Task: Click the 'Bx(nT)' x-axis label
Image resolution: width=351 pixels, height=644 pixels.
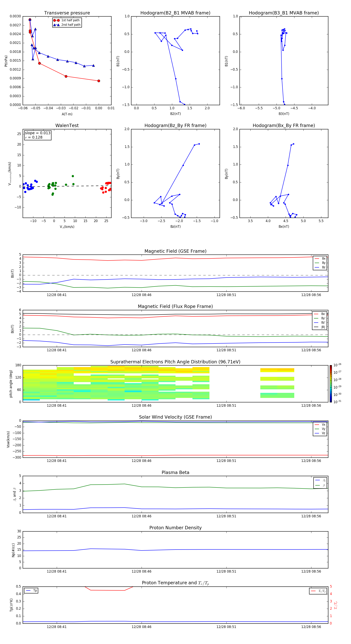Action: [284, 227]
